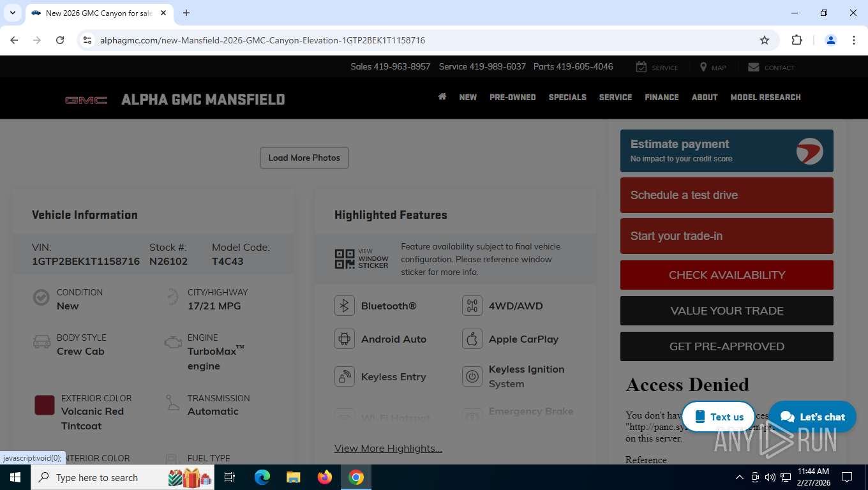
Task: Click the address bar URL
Action: (x=262, y=40)
